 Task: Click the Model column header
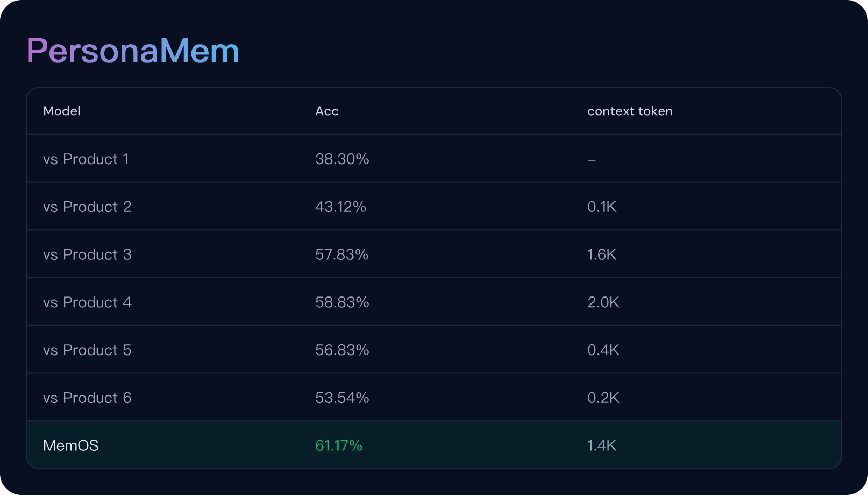click(62, 111)
